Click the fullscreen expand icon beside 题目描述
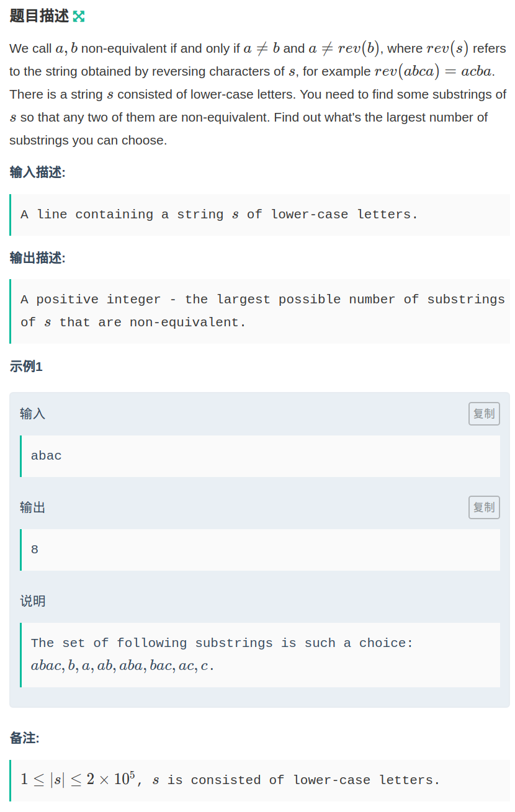This screenshot has height=812, width=515. coord(79,17)
